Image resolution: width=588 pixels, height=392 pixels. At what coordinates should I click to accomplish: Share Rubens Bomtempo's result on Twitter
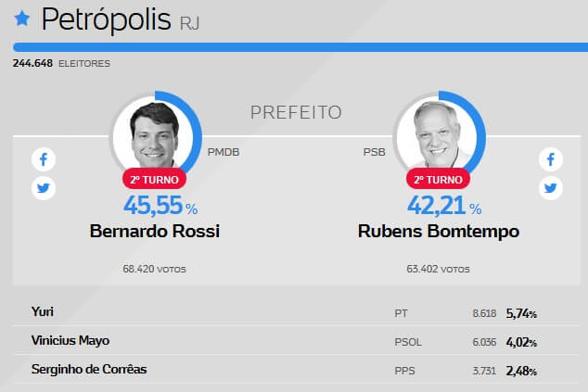point(551,188)
